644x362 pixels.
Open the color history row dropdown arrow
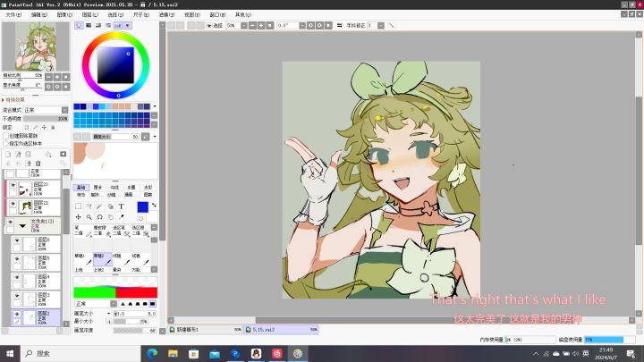pyautogui.click(x=155, y=106)
